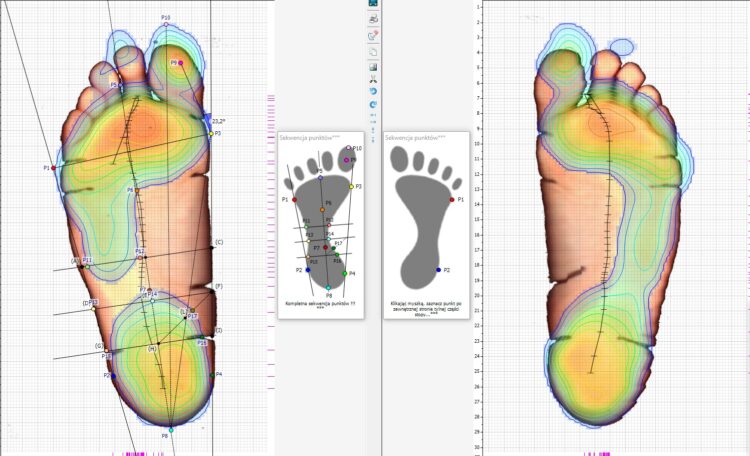Click the copy pages icon in toolbar
The width and height of the screenshot is (750, 456).
[x=373, y=52]
